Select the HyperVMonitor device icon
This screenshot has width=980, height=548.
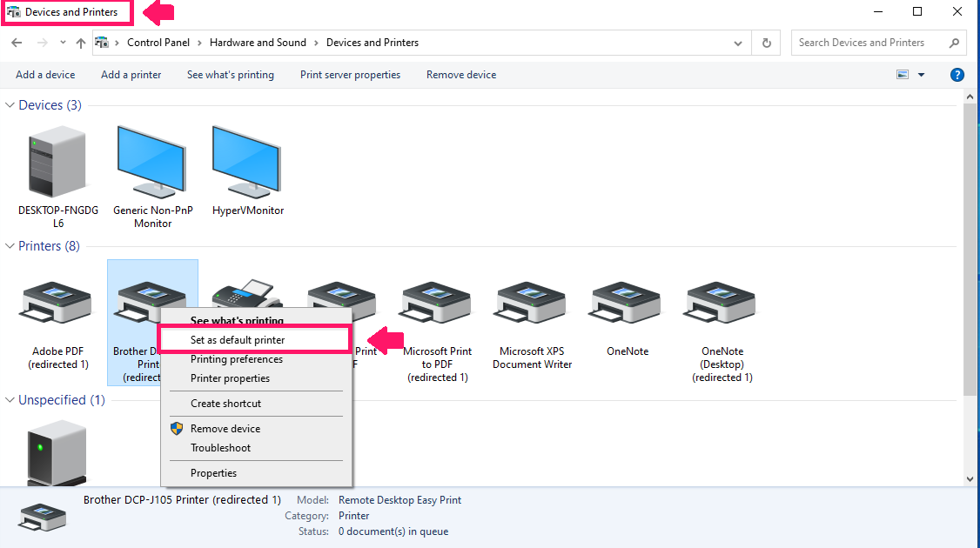coord(247,162)
